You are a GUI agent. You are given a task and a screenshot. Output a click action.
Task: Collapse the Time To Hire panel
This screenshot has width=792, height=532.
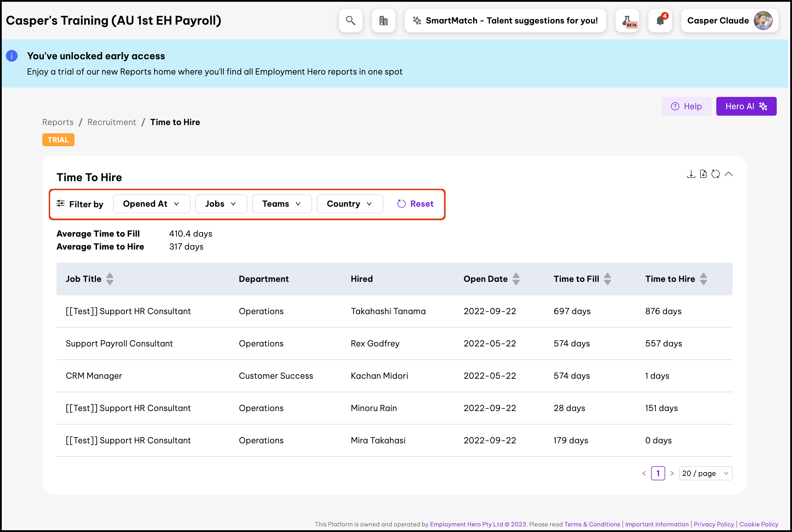click(728, 174)
